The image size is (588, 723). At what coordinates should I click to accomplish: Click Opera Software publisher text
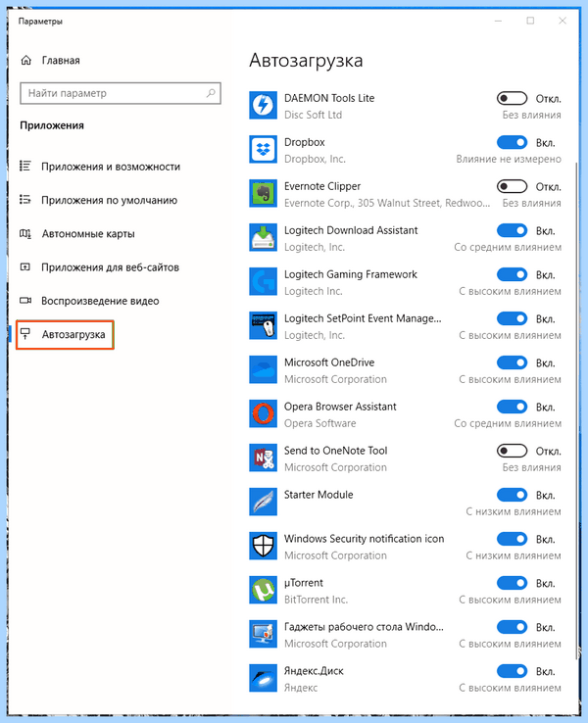pos(320,423)
